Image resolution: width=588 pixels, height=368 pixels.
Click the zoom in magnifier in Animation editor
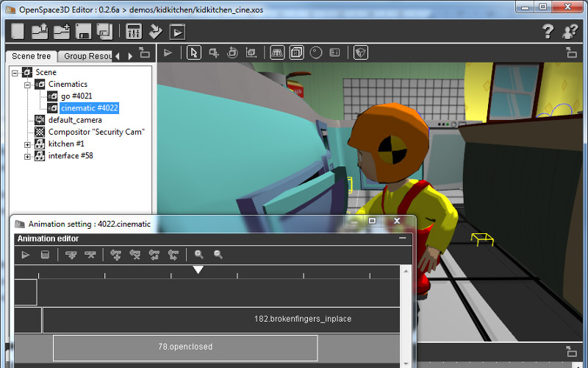198,255
